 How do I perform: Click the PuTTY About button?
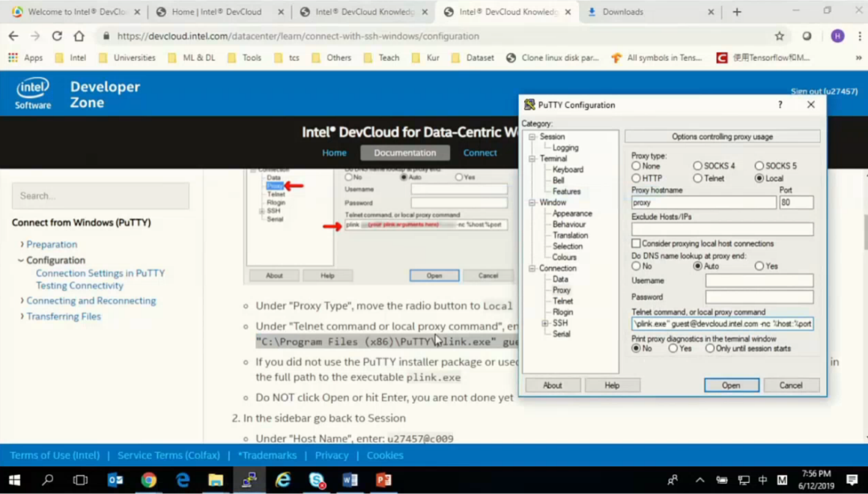click(553, 385)
